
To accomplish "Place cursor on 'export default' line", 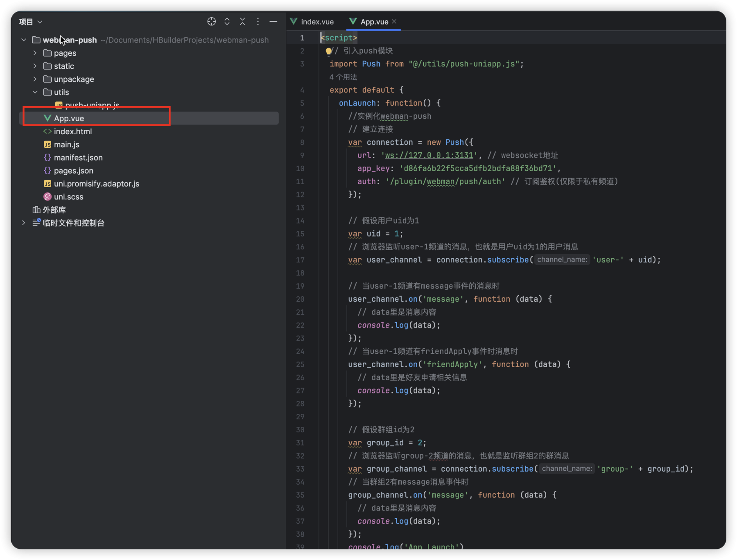I will [x=366, y=90].
